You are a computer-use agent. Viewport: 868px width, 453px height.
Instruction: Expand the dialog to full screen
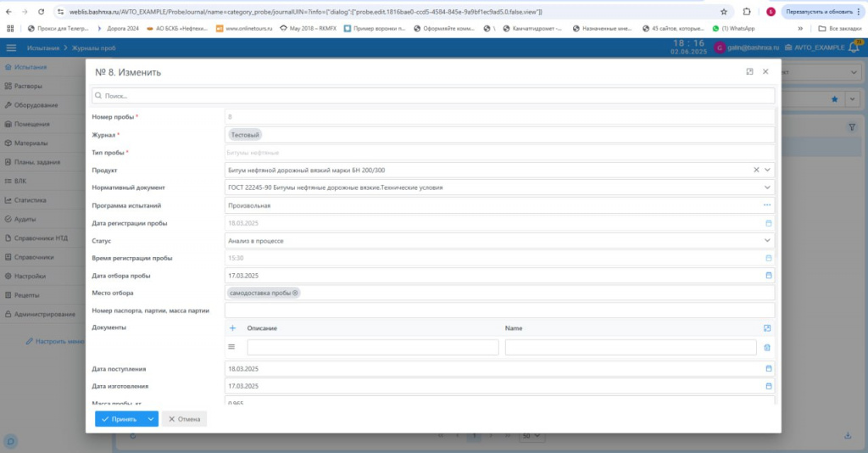749,71
